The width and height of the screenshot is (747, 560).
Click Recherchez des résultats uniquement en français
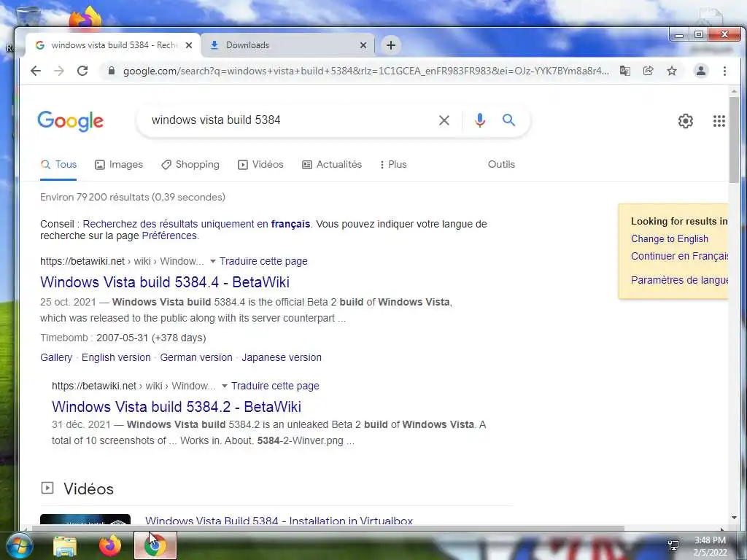pos(196,225)
